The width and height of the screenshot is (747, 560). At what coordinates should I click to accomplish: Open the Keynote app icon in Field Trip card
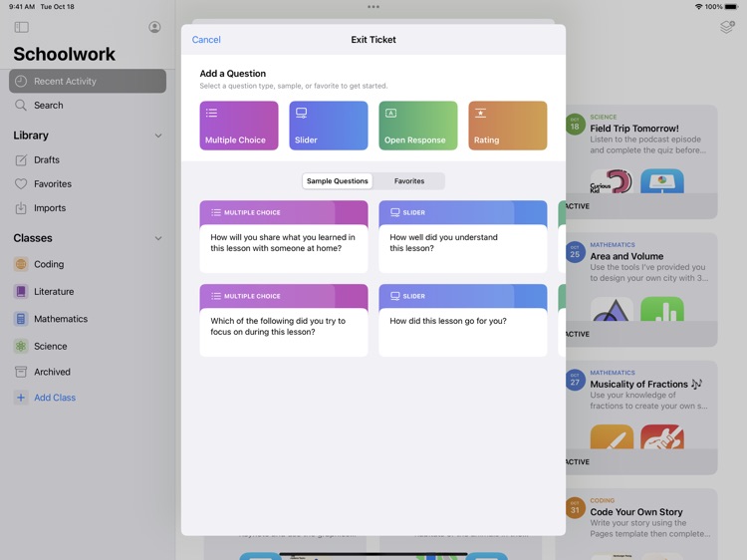[x=662, y=181]
